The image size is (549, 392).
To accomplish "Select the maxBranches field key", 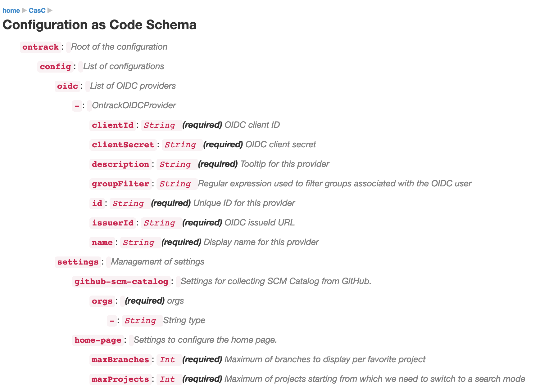I will tap(120, 360).
